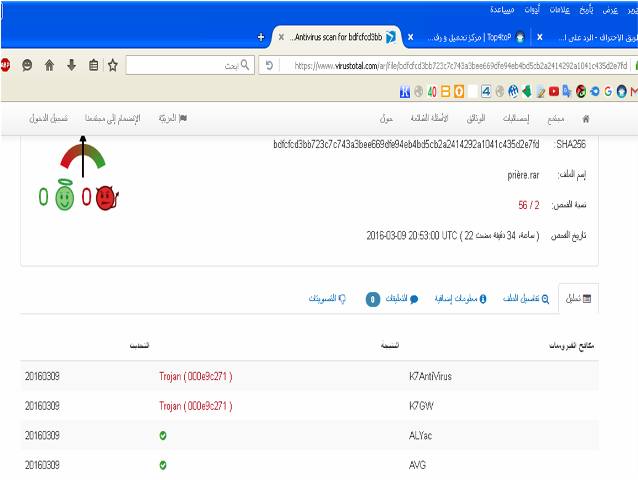638x480 pixels.
Task: Click the bookmark star icon
Action: pyautogui.click(x=113, y=65)
